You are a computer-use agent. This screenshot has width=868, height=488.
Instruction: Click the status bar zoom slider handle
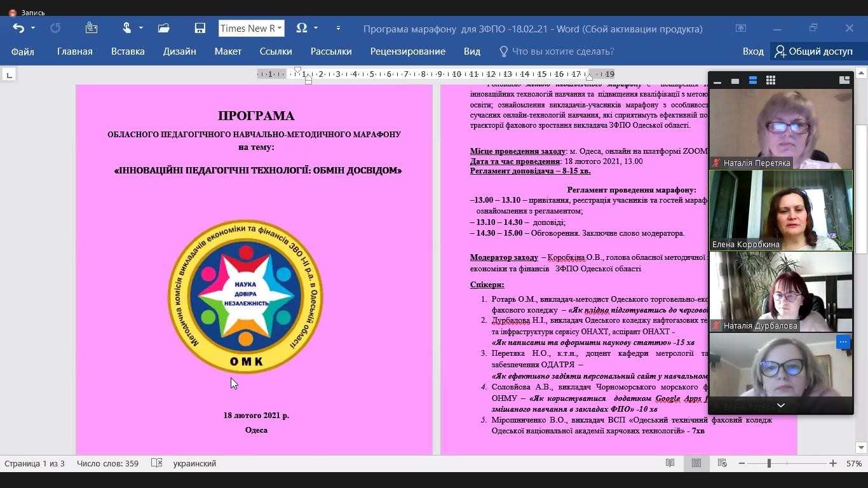769,463
